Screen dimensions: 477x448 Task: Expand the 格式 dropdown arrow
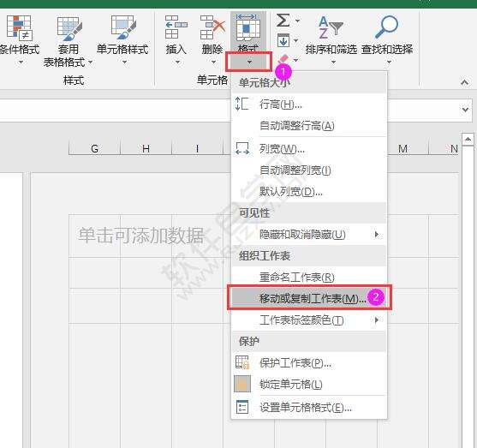click(249, 62)
